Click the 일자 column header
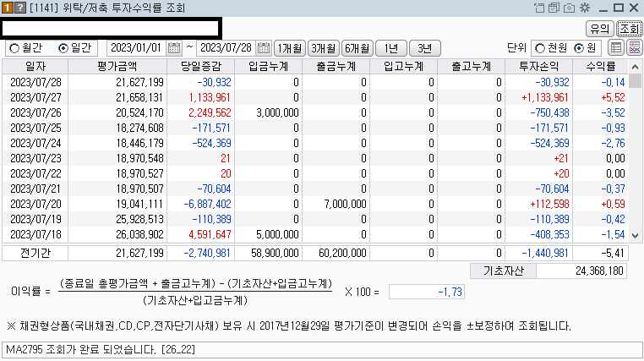The image size is (644, 361). point(35,67)
